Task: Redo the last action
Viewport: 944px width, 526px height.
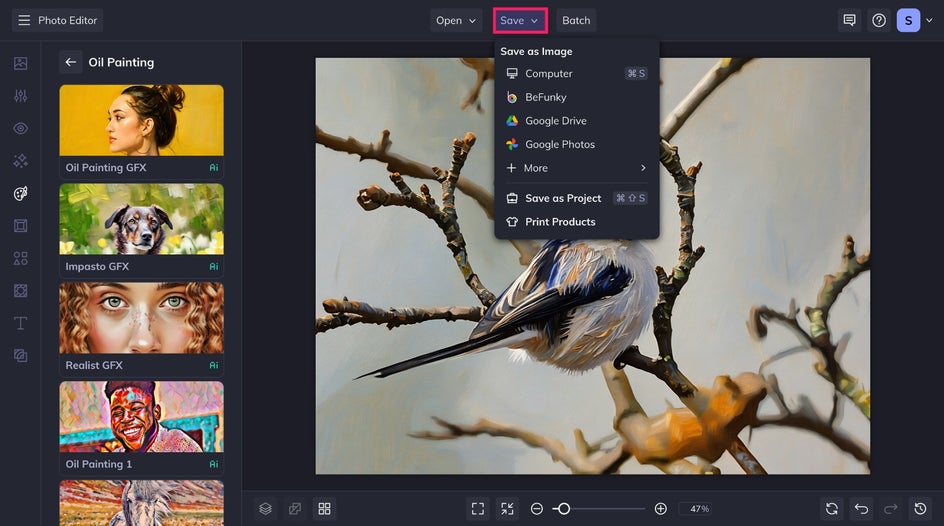Action: tap(891, 509)
